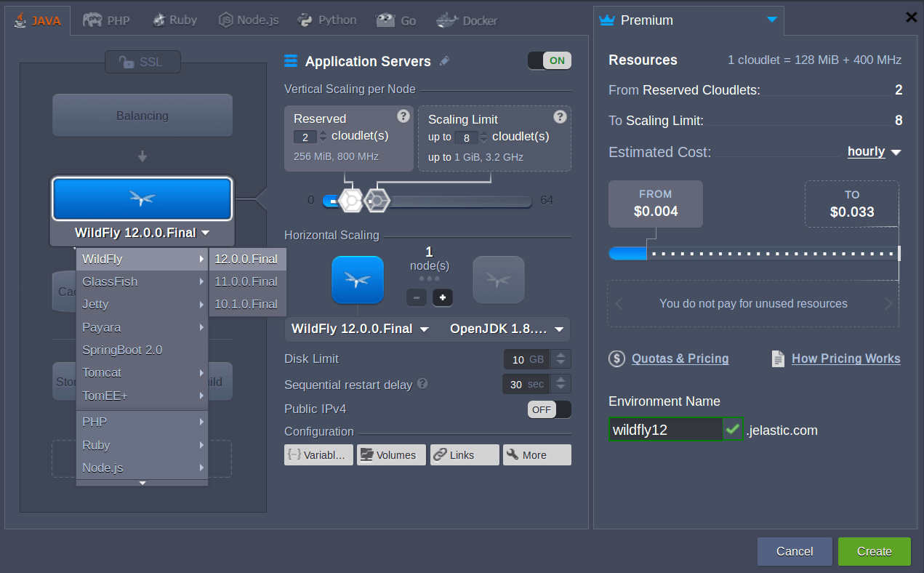Click the restart delay stepper arrows
Viewport: 924px width, 573px height.
(x=561, y=384)
